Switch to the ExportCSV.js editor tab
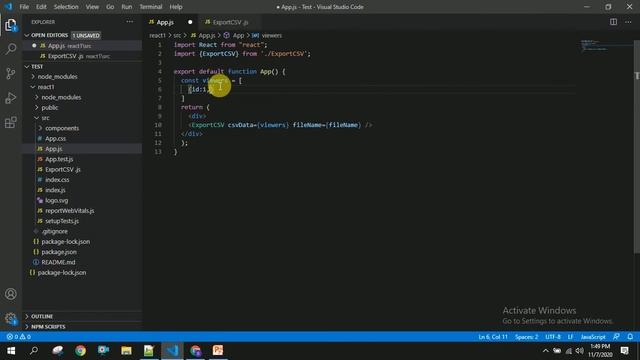Image resolution: width=640 pixels, height=360 pixels. [230, 22]
